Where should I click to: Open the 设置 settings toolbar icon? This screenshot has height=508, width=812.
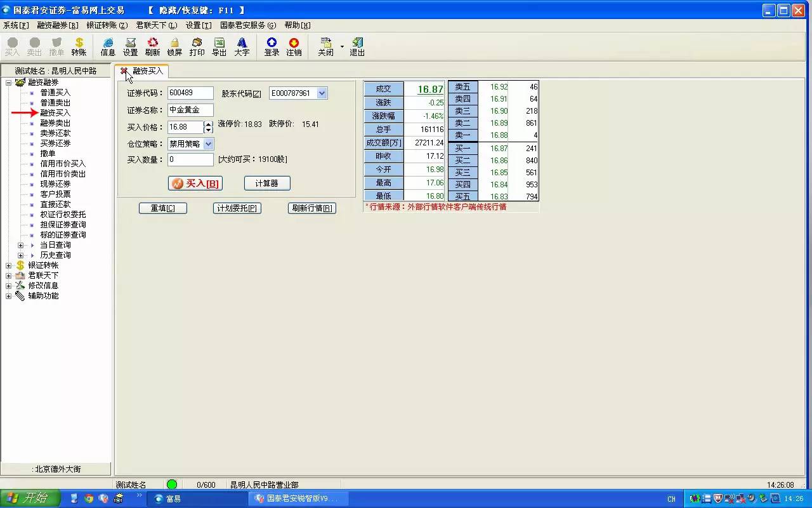130,46
